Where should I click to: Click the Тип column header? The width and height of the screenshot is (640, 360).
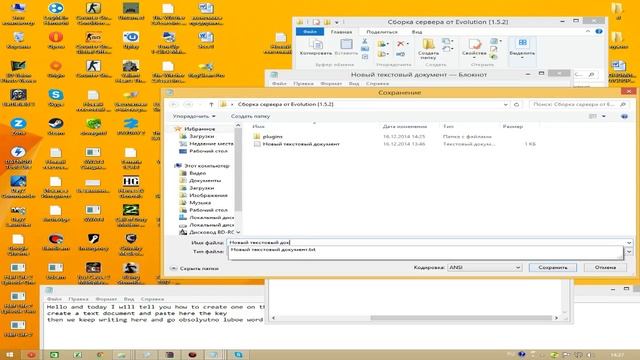tap(448, 127)
